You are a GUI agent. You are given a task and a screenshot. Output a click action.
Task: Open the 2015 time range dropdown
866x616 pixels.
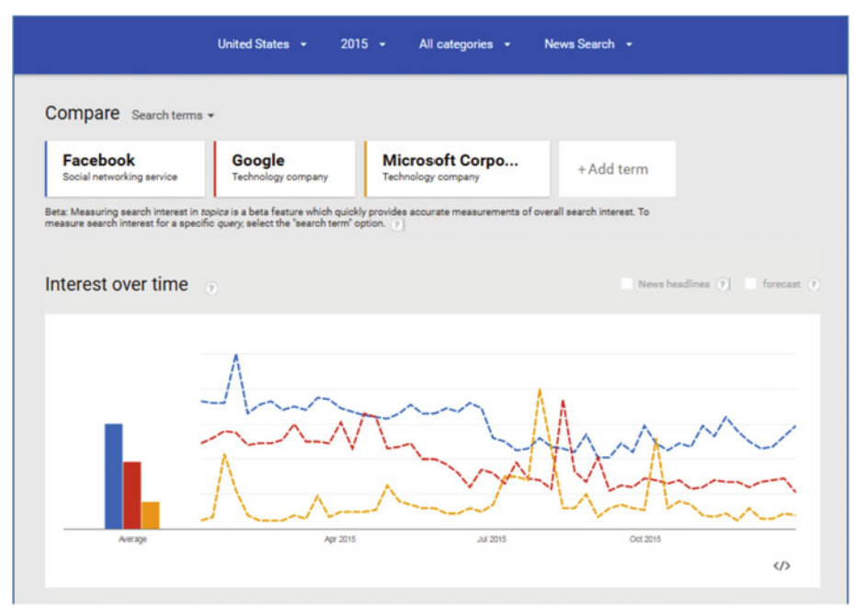[x=362, y=44]
